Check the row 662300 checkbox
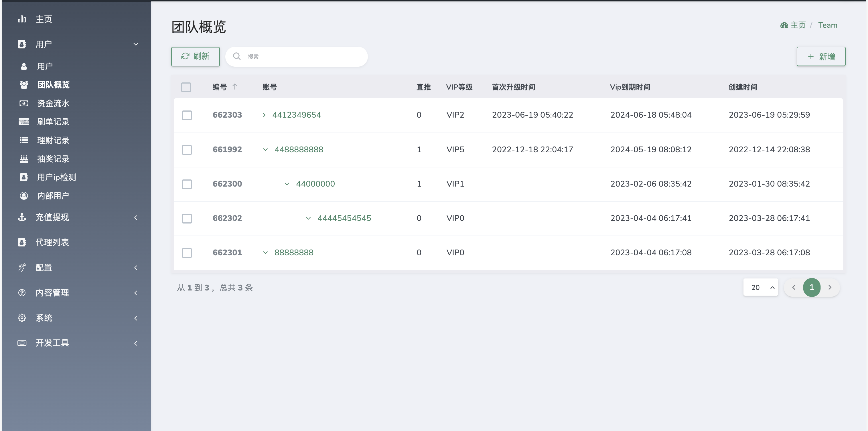This screenshot has width=868, height=431. [187, 184]
